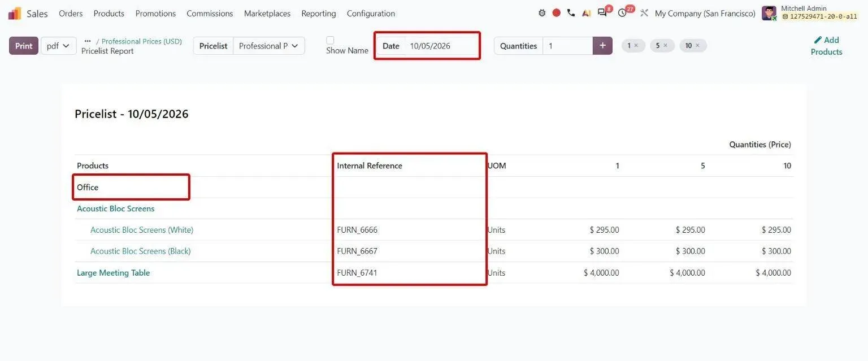Click the UOM column header
Screen dimensions: 868x361
(497, 166)
